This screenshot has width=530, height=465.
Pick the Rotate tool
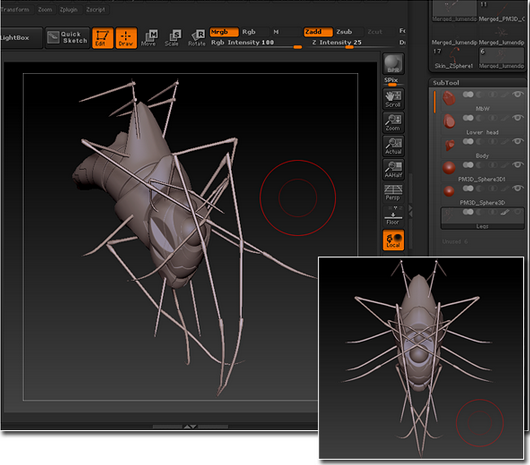pos(197,38)
